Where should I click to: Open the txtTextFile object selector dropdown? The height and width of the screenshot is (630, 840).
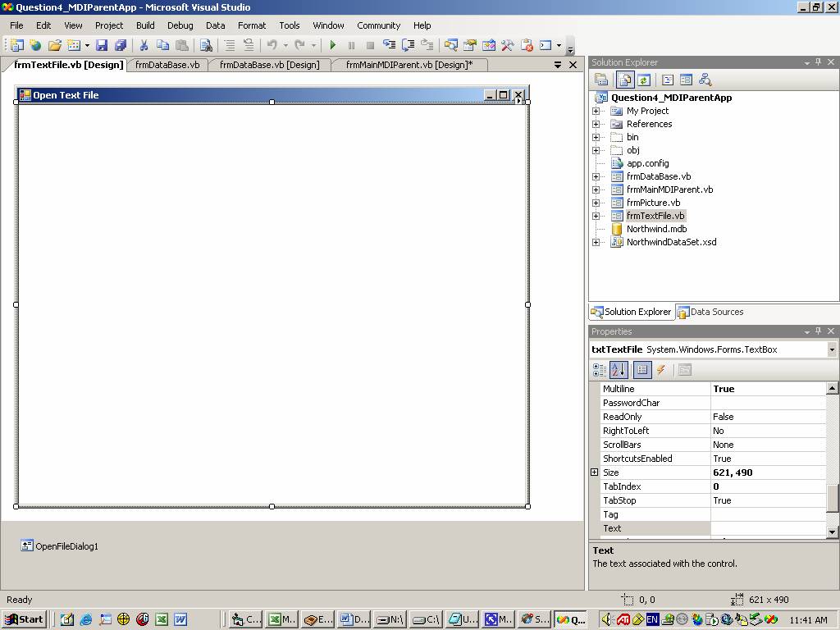point(832,349)
